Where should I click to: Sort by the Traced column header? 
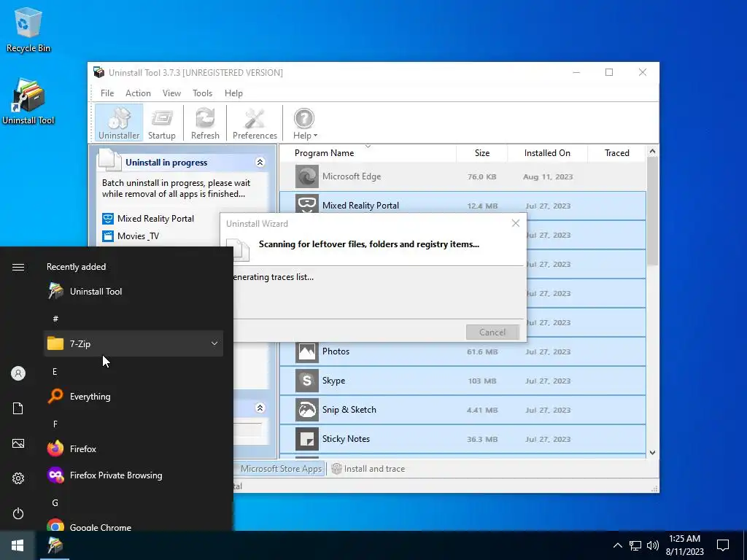[x=617, y=153]
